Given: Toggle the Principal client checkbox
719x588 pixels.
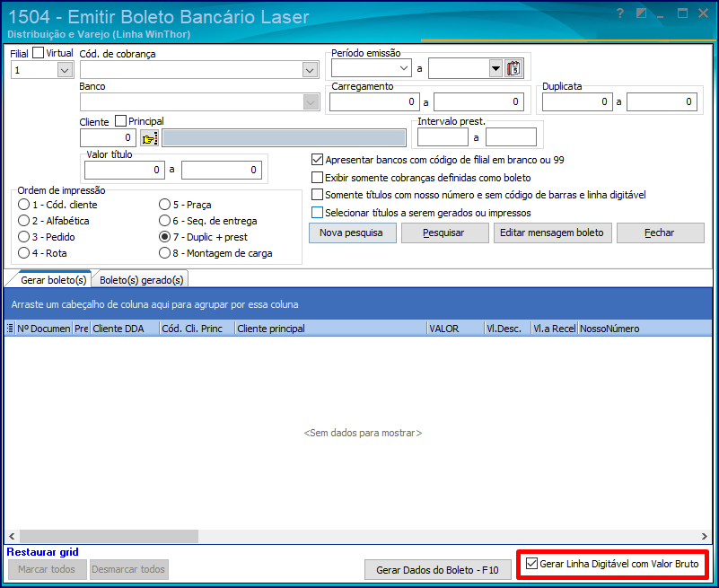Looking at the screenshot, I should point(120,121).
